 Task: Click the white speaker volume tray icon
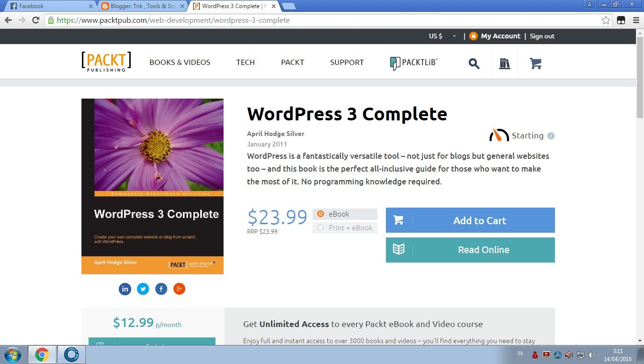pyautogui.click(x=591, y=355)
